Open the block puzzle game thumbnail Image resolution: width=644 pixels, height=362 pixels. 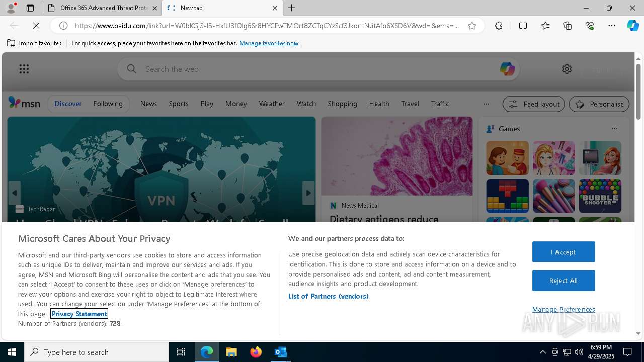click(x=507, y=196)
